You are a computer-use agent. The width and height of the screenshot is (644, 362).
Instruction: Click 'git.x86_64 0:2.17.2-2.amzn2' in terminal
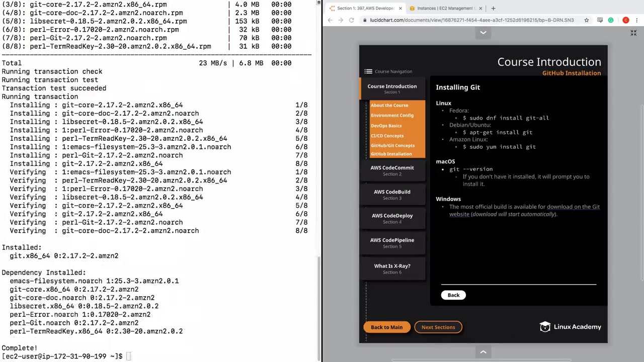coord(64,256)
